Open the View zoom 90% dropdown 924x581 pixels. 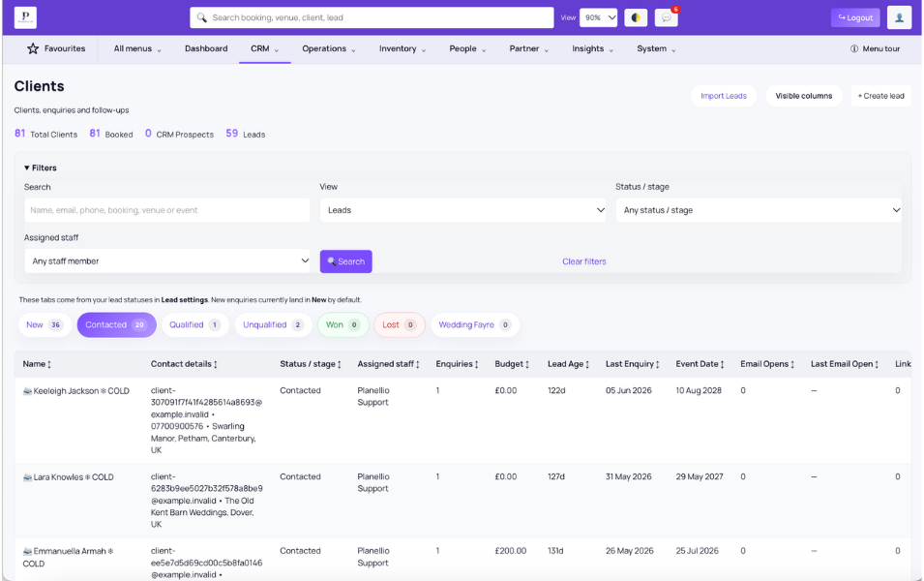click(599, 17)
